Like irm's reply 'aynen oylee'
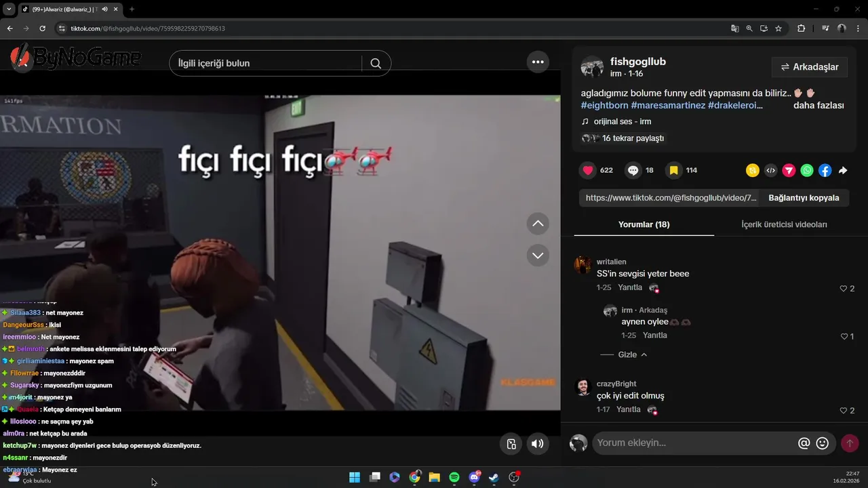This screenshot has height=488, width=868. tap(844, 336)
